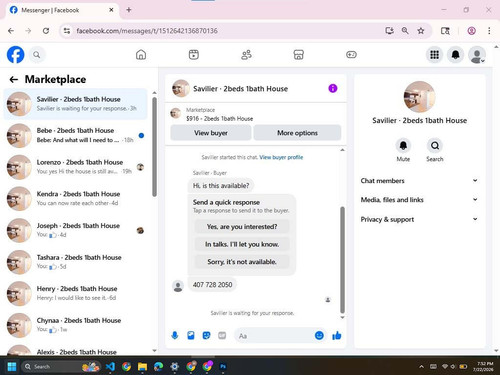Screen dimensions: 500x375
Task: Open the Facebook menu grid icon
Action: [x=434, y=55]
